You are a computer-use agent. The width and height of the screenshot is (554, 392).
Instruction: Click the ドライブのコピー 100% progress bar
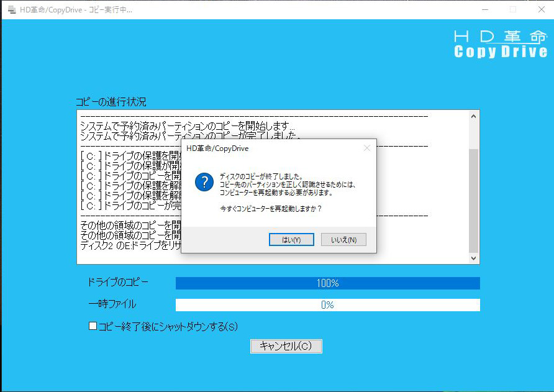(327, 283)
